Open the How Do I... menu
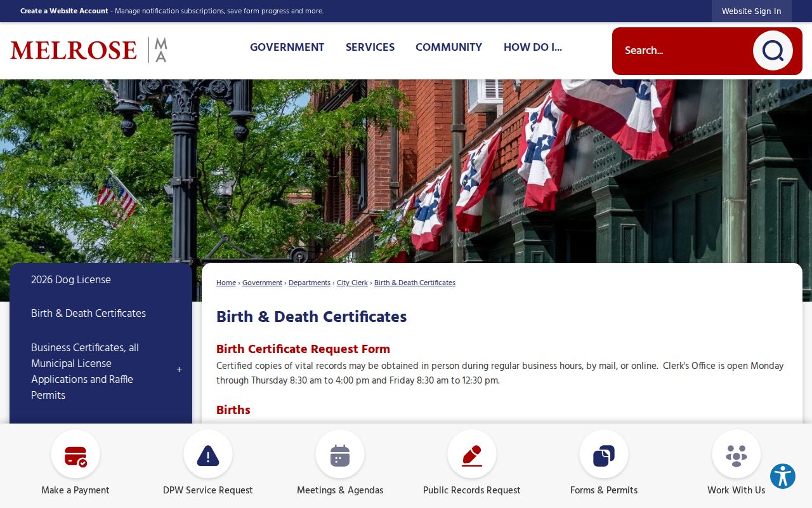This screenshot has height=508, width=812. pyautogui.click(x=533, y=47)
